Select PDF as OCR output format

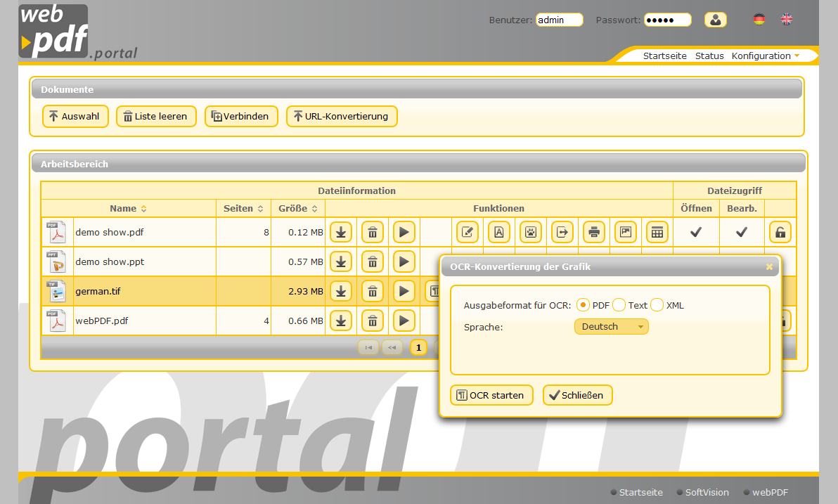coord(583,305)
